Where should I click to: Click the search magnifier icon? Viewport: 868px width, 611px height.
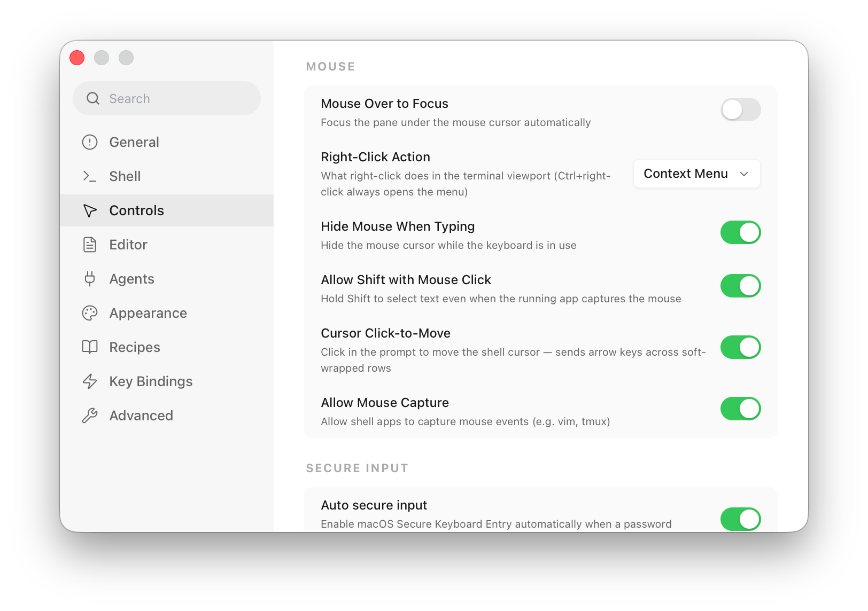[93, 98]
